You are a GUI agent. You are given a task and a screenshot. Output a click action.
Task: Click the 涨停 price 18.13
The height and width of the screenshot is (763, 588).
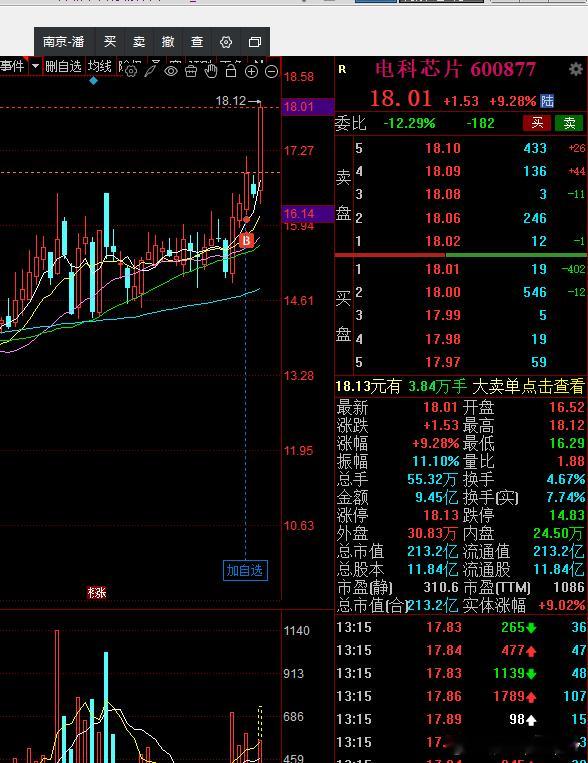(441, 515)
